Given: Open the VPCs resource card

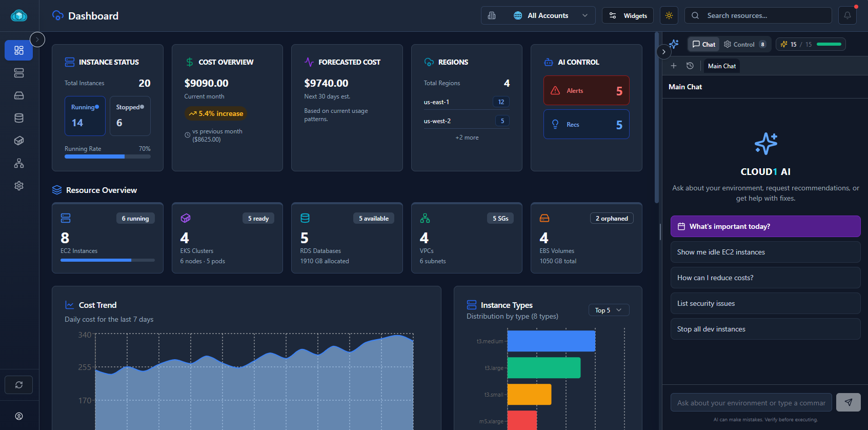Looking at the screenshot, I should click(x=467, y=238).
